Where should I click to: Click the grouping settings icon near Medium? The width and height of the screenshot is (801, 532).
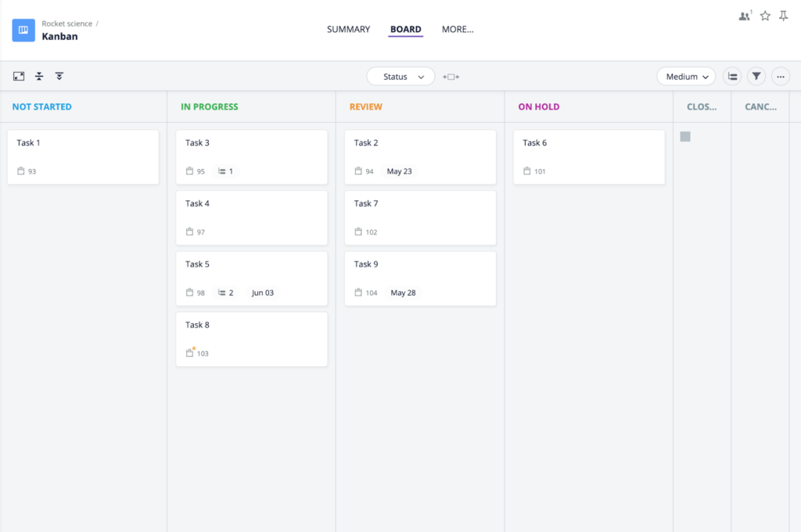(x=732, y=76)
